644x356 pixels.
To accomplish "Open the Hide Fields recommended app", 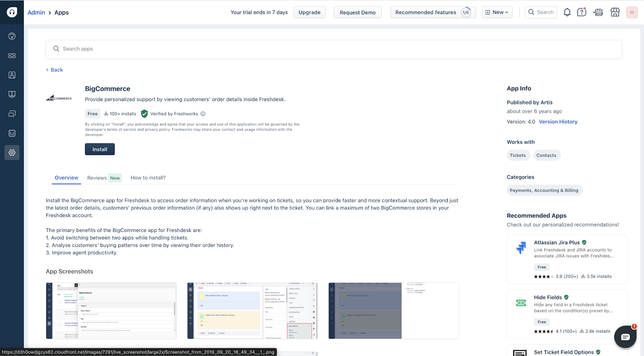I will 567,314.
